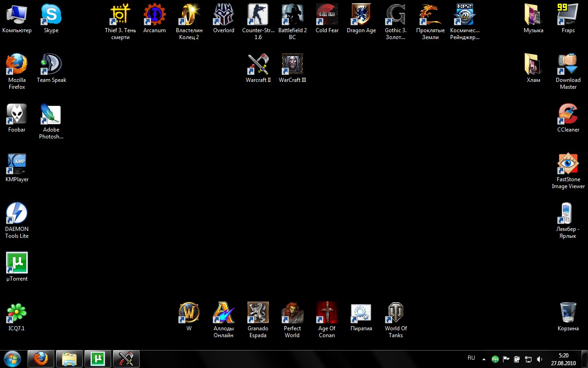Viewport: 588px width, 368px height.
Task: Select the Skype desktop shortcut
Action: point(51,18)
